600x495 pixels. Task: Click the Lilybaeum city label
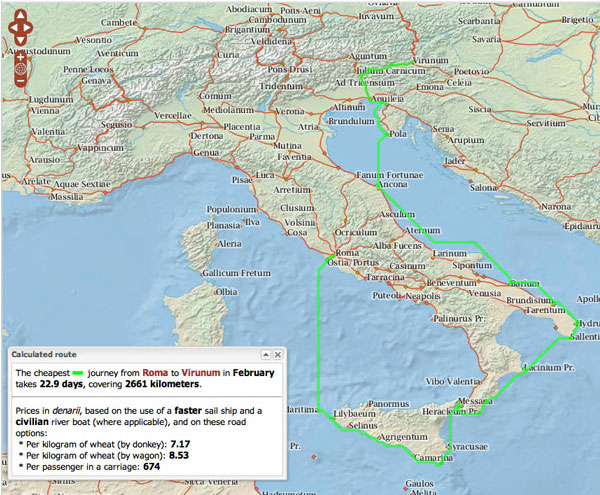[354, 414]
